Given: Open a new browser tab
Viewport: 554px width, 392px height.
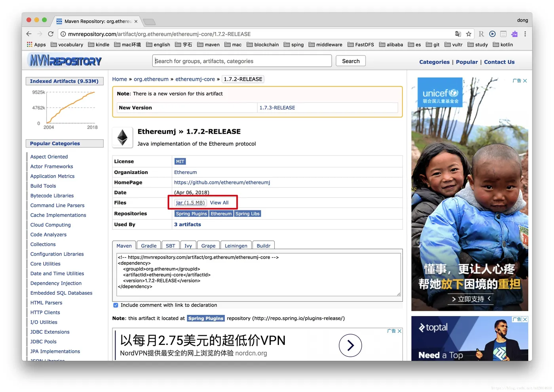Looking at the screenshot, I should pyautogui.click(x=149, y=21).
